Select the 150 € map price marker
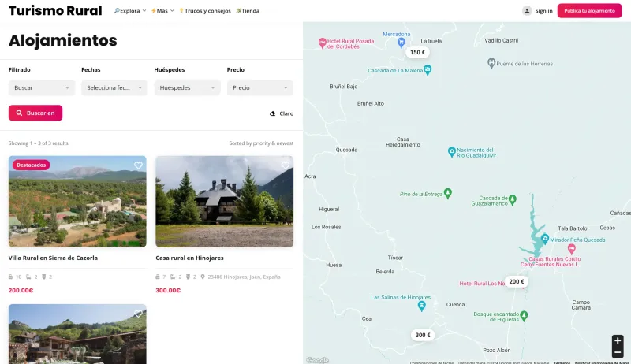This screenshot has width=631, height=364. 417,52
